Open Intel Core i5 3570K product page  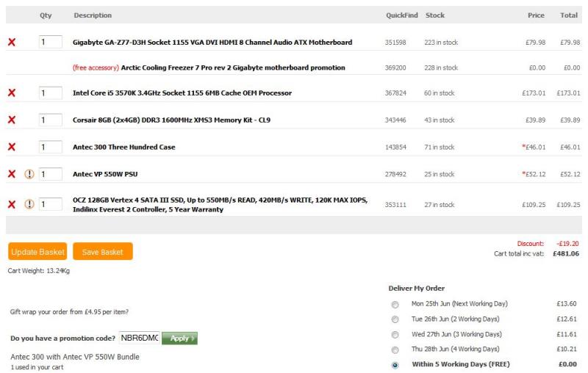(182, 93)
